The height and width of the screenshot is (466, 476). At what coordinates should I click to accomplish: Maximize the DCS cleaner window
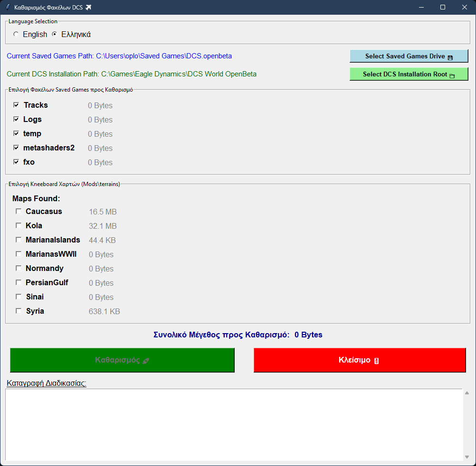(x=443, y=7)
